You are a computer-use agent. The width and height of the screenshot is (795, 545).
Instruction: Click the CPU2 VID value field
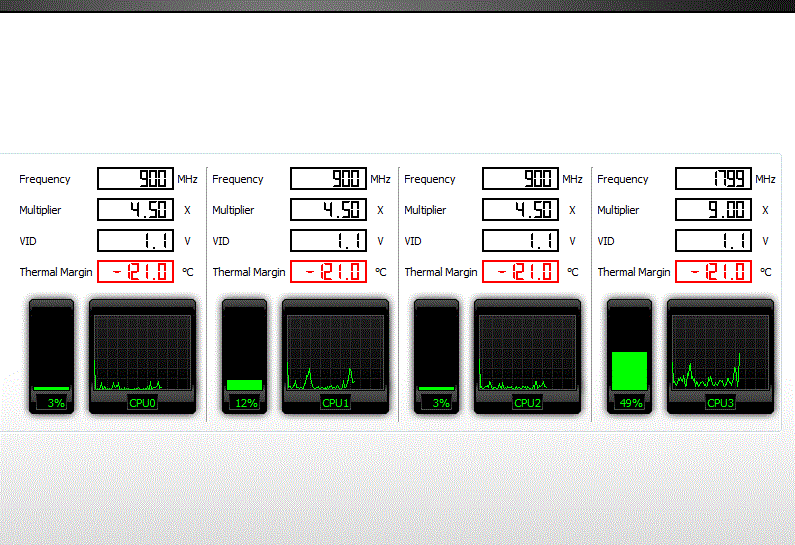tap(520, 240)
